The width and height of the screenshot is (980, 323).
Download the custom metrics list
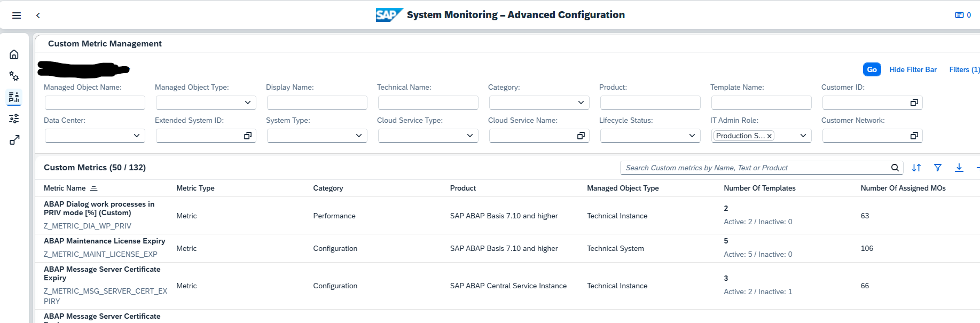[959, 168]
